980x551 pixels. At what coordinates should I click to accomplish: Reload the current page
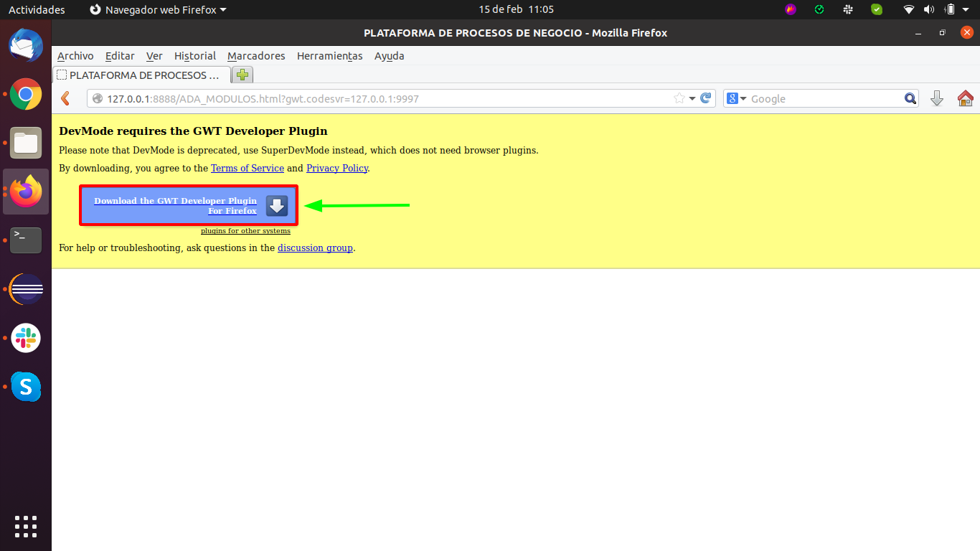pyautogui.click(x=706, y=98)
